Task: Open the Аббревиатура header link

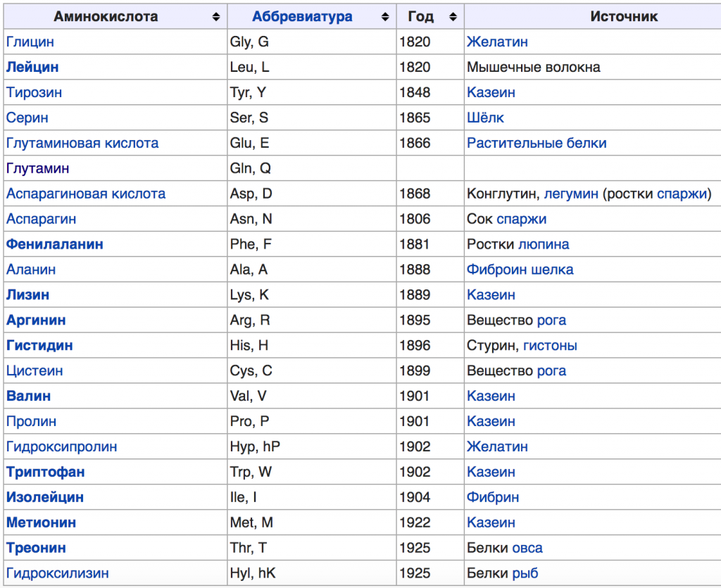Action: click(x=302, y=17)
